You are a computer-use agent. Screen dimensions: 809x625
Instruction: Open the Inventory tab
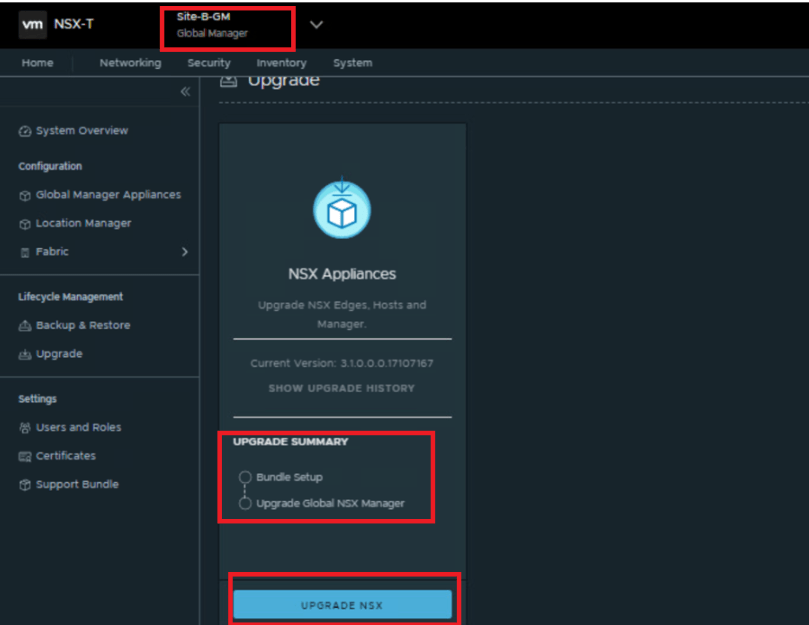(281, 63)
